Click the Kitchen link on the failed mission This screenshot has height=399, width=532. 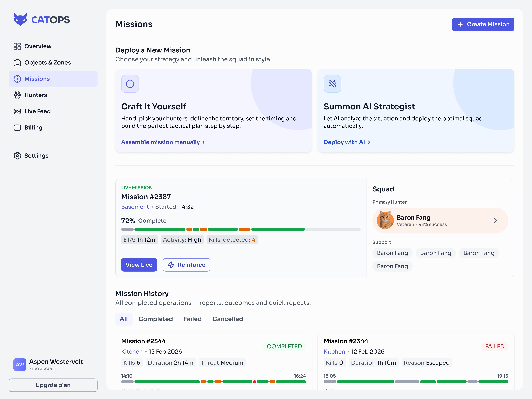pos(334,352)
